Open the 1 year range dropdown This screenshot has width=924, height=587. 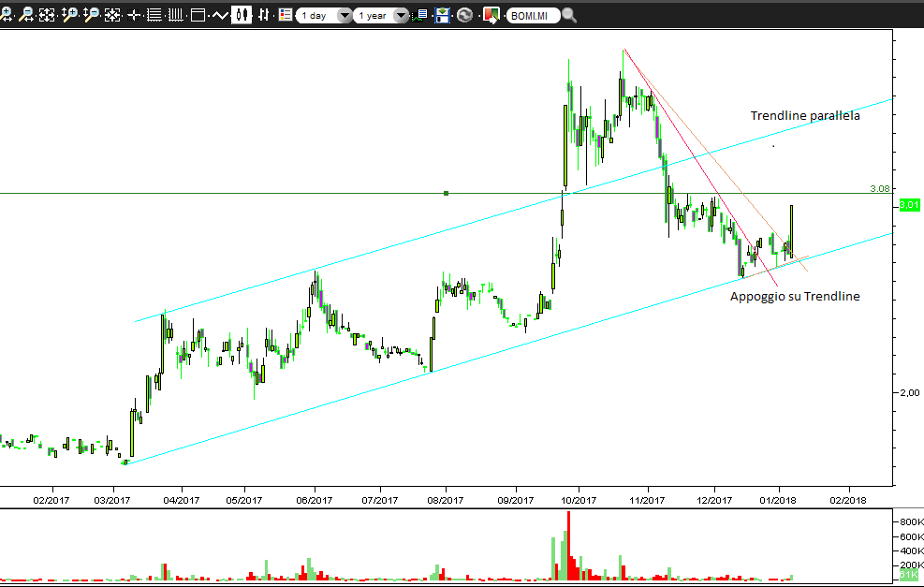click(x=381, y=15)
